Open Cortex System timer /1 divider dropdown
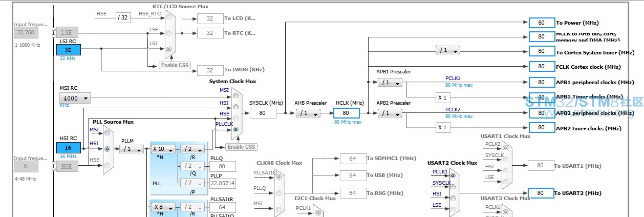Viewport: 644px width, 217px height. [x=448, y=50]
